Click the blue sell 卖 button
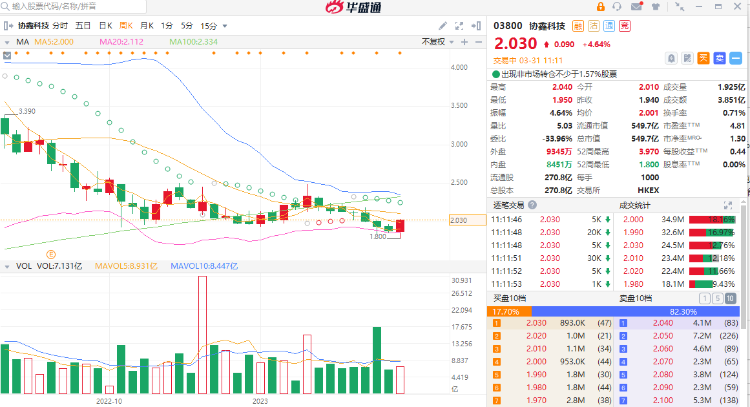The width and height of the screenshot is (750, 407). coord(719,58)
